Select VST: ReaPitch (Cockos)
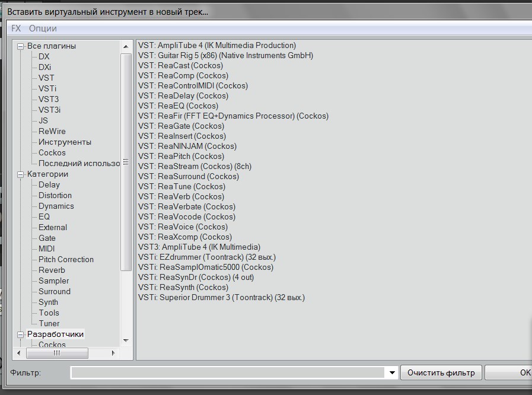This screenshot has height=395, width=532. click(x=181, y=157)
